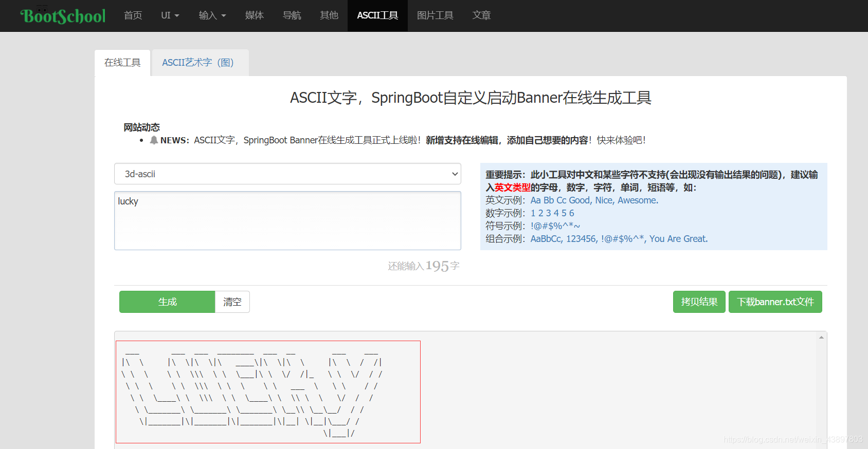Screen dimensions: 868x449
Task: Click the NEWS bell icon
Action: point(154,140)
